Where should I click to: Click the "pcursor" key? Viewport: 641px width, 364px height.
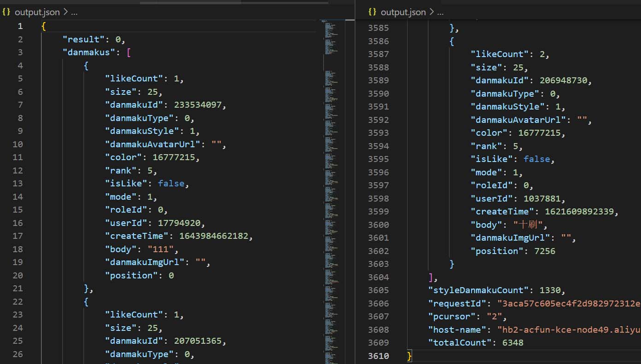pos(452,317)
